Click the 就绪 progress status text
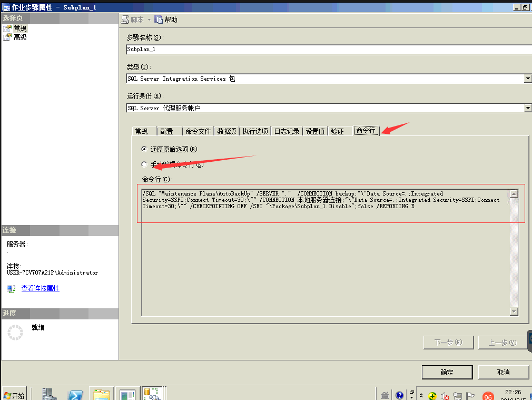The image size is (532, 400). 38,327
